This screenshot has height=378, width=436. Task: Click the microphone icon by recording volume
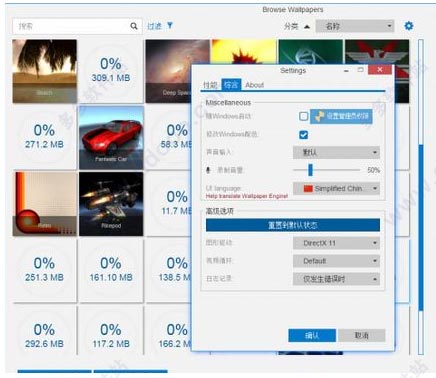click(208, 170)
